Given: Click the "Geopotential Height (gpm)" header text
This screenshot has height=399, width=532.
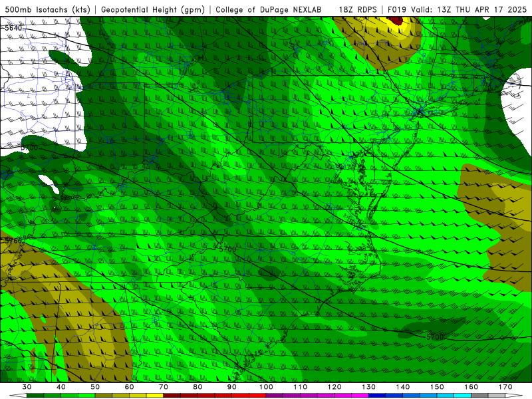Looking at the screenshot, I should click(153, 9).
